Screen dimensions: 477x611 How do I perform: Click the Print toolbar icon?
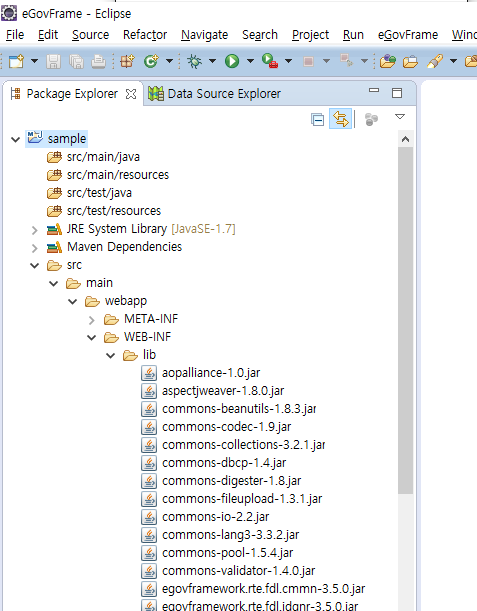98,61
